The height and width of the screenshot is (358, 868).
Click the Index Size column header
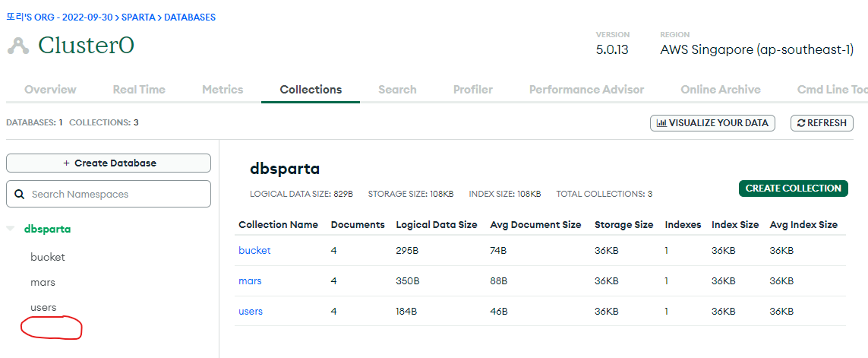click(x=735, y=225)
